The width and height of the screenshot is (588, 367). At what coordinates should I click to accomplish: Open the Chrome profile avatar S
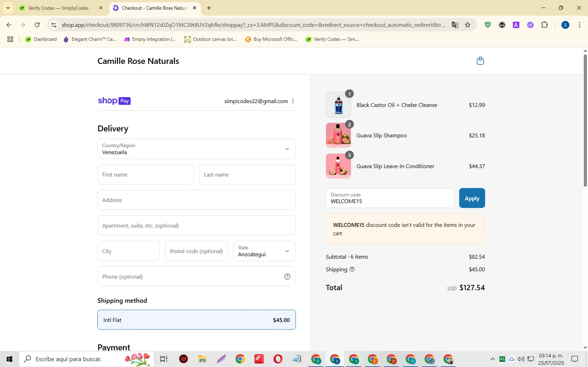[565, 25]
